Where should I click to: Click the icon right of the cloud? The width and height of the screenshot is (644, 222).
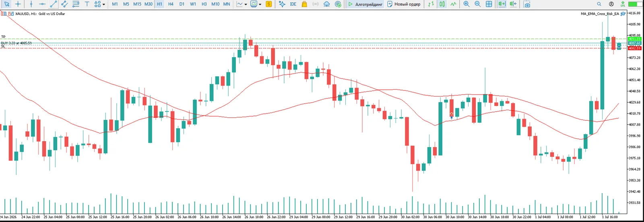[x=338, y=4]
